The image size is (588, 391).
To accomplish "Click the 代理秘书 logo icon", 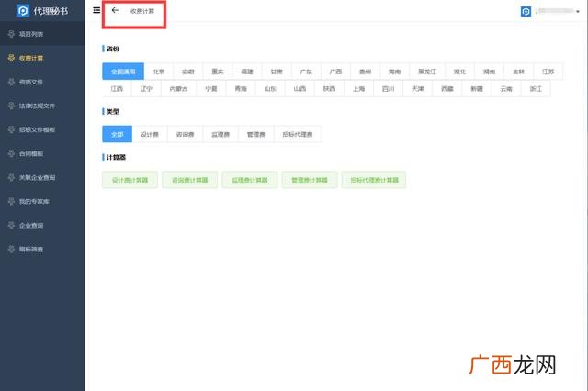I will (23, 11).
